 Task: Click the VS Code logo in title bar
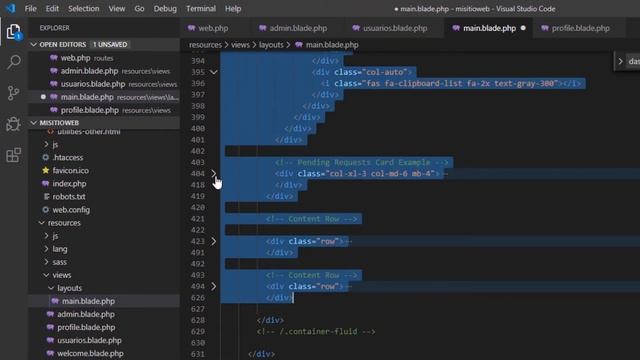click(10, 8)
